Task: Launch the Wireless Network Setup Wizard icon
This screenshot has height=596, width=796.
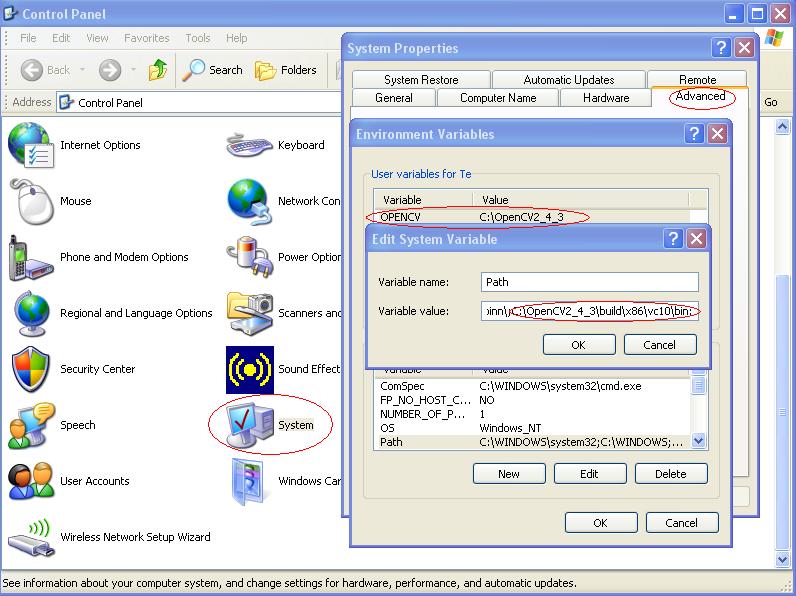Action: 31,537
